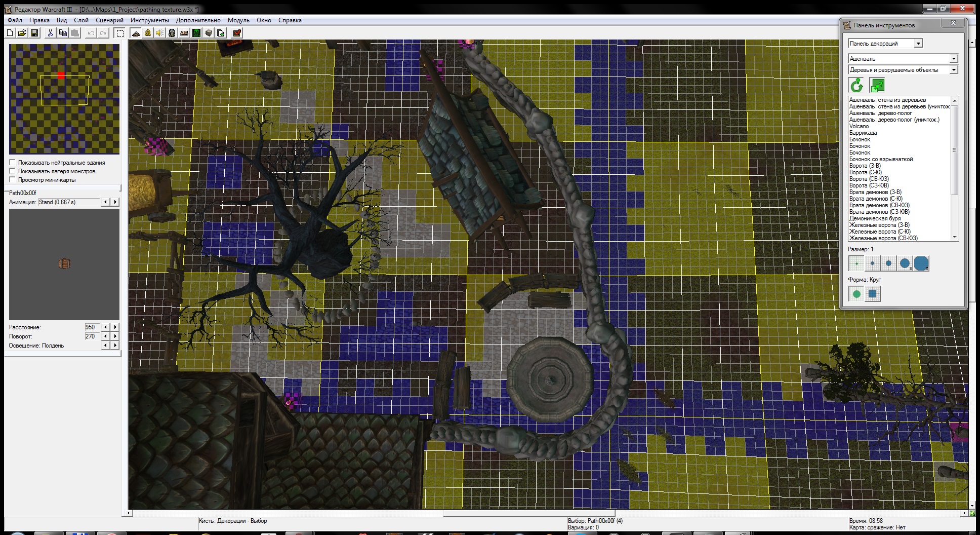Enable Показывать лагеря монстров checkbox
The width and height of the screenshot is (980, 535).
tap(12, 171)
